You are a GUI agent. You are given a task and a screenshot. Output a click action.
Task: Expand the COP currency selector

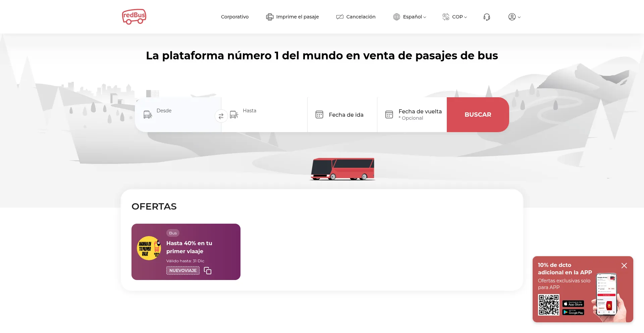click(x=455, y=17)
